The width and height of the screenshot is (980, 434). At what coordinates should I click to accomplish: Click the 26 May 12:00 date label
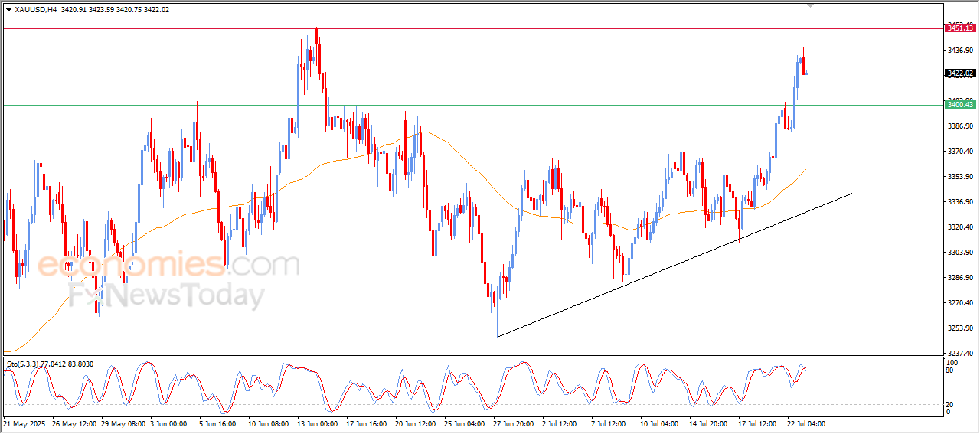tap(76, 423)
